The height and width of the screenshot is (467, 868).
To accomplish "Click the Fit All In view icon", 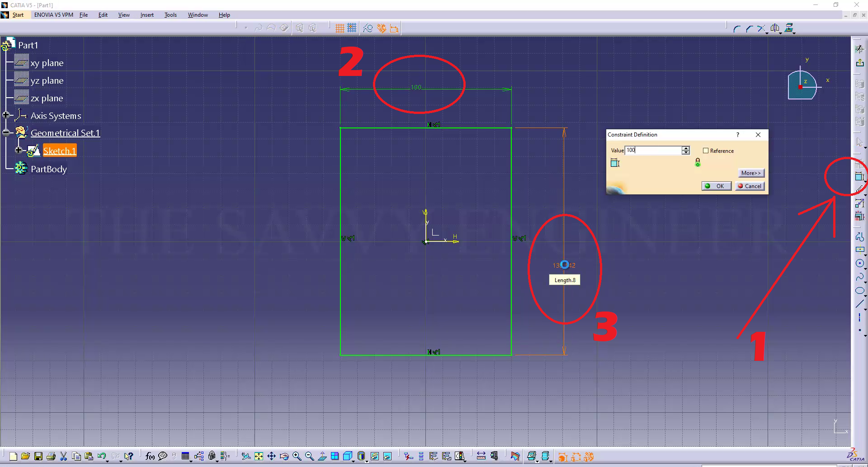I will (259, 456).
